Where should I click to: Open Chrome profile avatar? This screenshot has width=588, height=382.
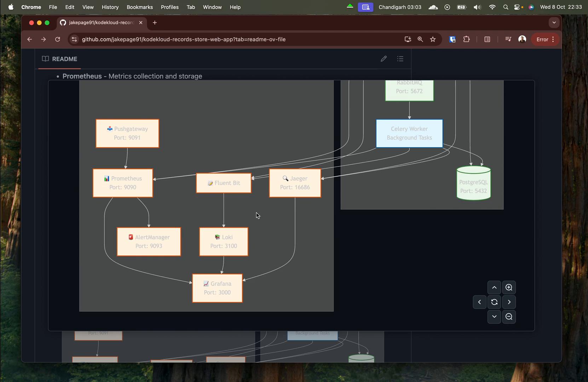522,39
